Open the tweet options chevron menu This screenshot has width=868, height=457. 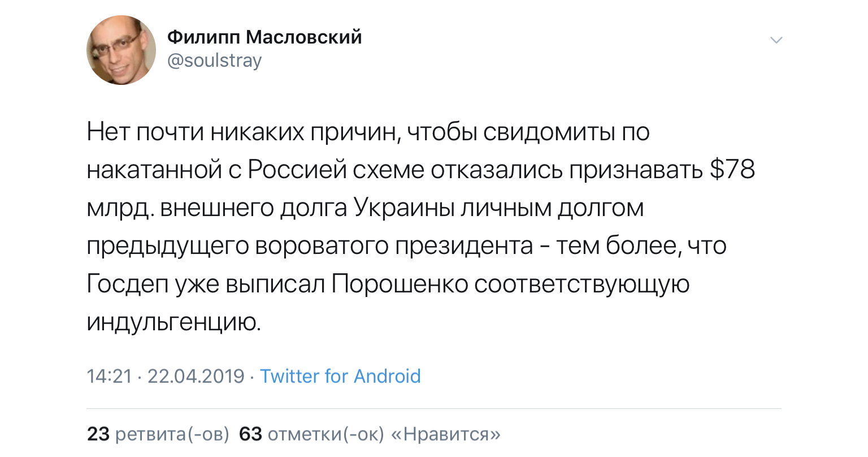click(776, 40)
